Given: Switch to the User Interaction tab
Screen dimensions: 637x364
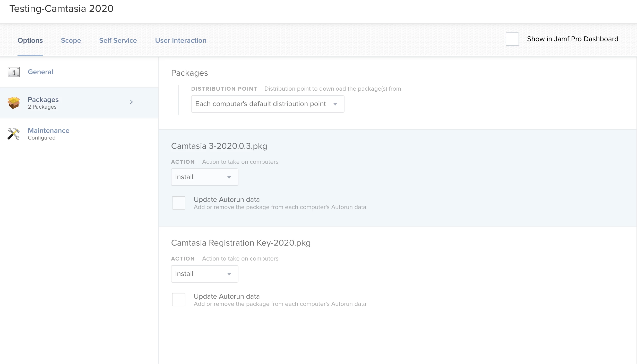Looking at the screenshot, I should click(x=180, y=40).
